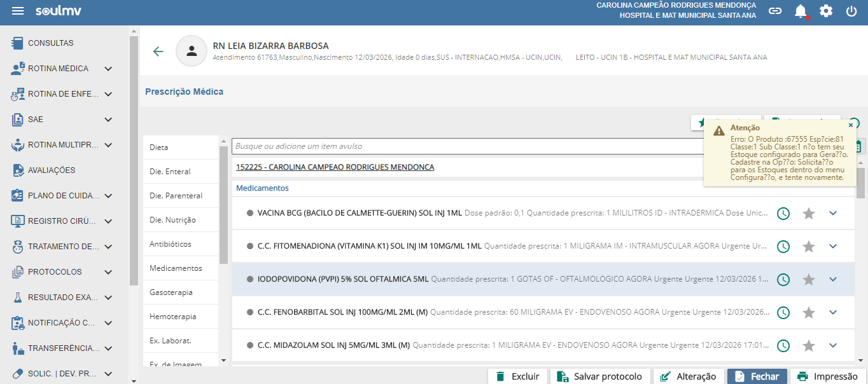Close the Atenção error notification
The height and width of the screenshot is (384, 868).
(851, 126)
